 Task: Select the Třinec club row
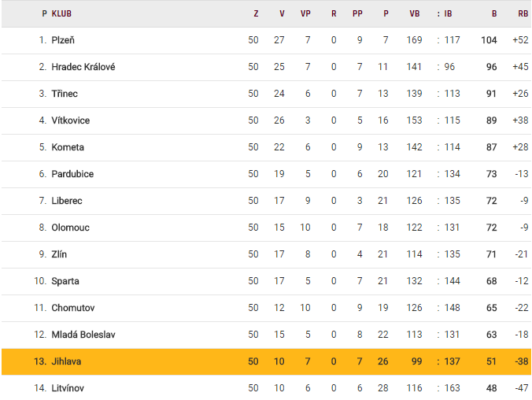65,94
